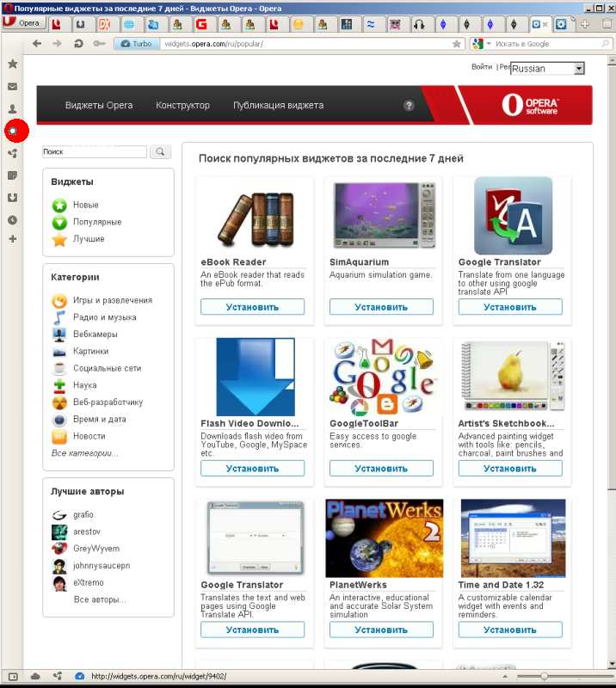Add a new tab with plus button
Image resolution: width=616 pixels, height=688 pixels.
pos(585,24)
